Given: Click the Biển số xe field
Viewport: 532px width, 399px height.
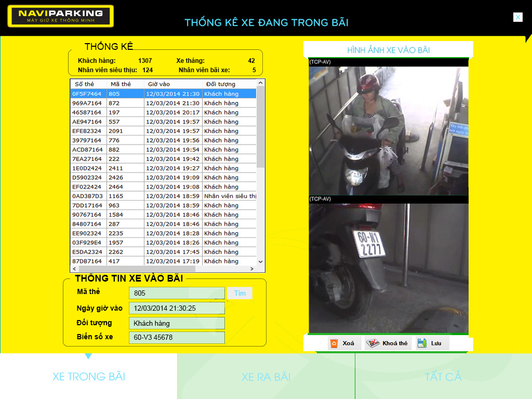Looking at the screenshot, I should (x=177, y=338).
